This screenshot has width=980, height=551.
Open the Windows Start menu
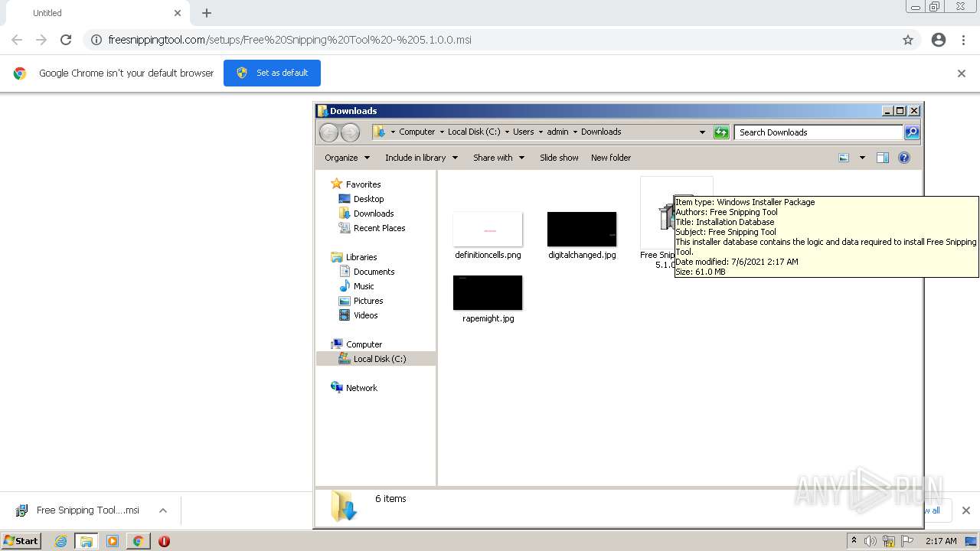tap(21, 540)
